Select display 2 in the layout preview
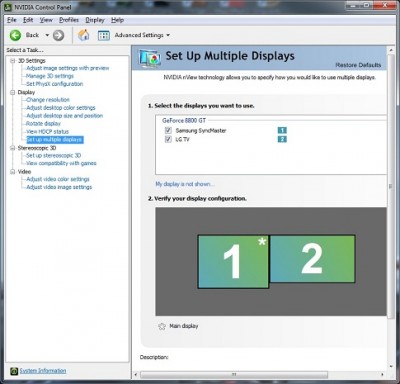This screenshot has width=400, height=384. [x=312, y=259]
